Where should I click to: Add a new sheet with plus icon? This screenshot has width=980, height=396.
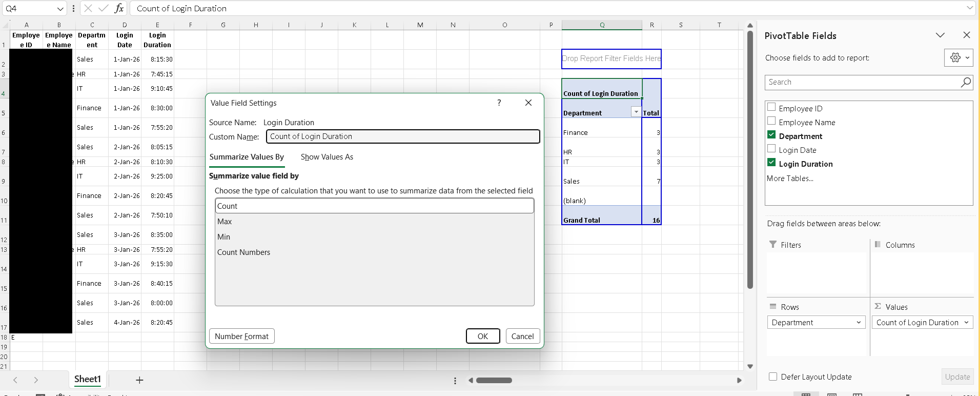pyautogui.click(x=139, y=380)
